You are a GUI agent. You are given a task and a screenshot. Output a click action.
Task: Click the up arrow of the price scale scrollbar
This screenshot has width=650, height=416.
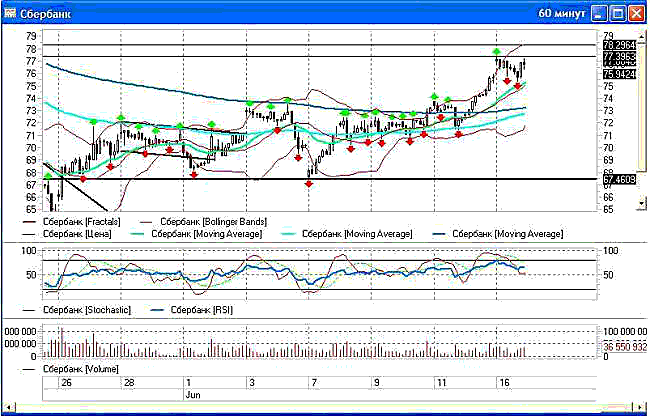tap(642, 37)
